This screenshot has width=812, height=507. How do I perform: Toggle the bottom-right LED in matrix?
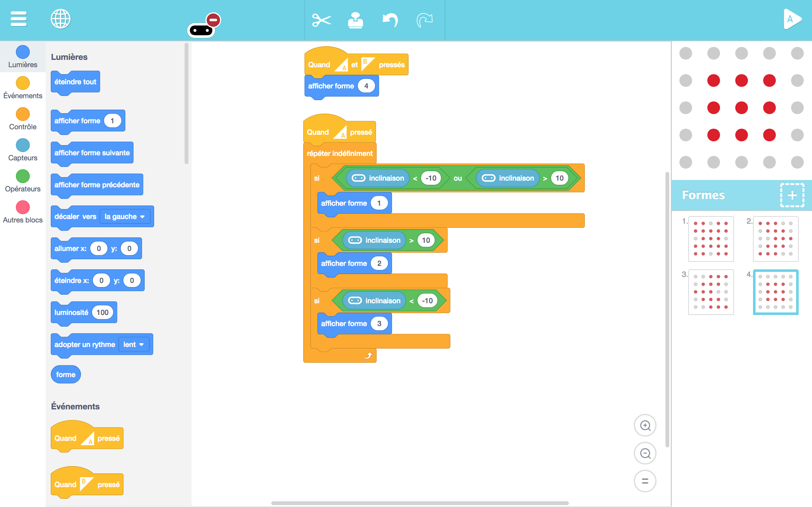point(797,162)
